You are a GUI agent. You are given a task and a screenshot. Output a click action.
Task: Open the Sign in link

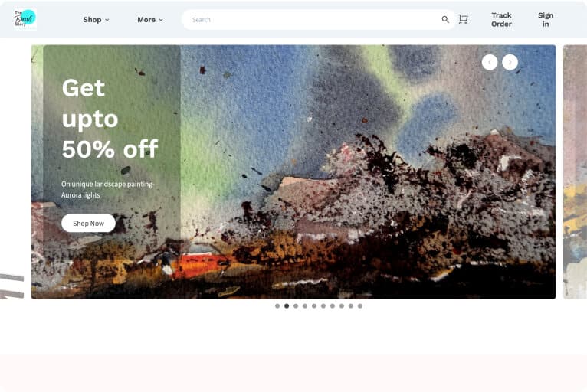coord(546,19)
